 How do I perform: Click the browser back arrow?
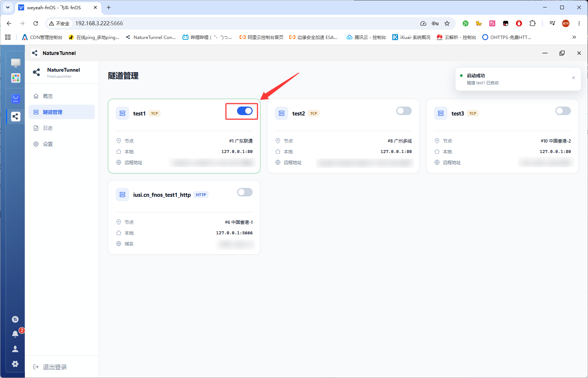[x=9, y=23]
